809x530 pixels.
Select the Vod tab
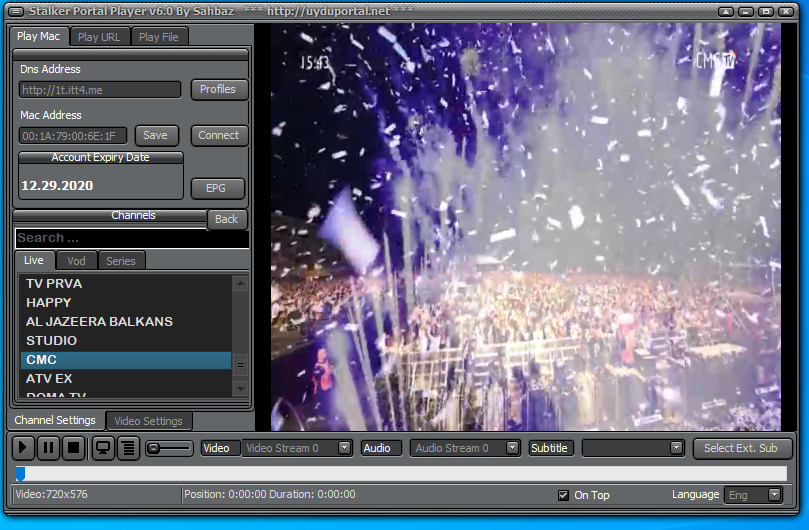tap(76, 261)
